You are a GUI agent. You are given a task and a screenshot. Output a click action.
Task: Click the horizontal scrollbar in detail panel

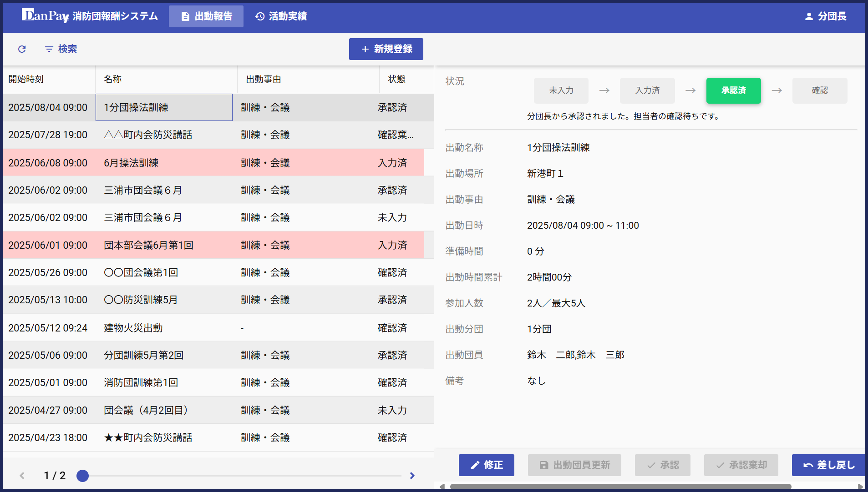point(620,487)
